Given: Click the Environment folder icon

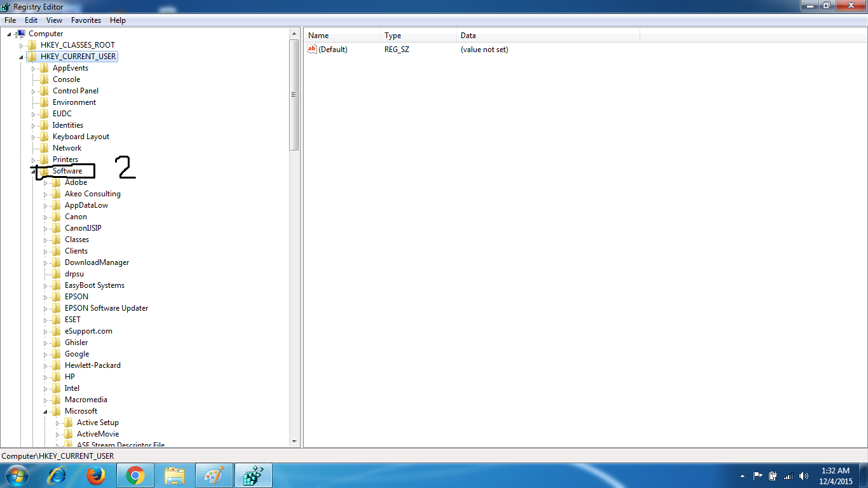Looking at the screenshot, I should (44, 102).
